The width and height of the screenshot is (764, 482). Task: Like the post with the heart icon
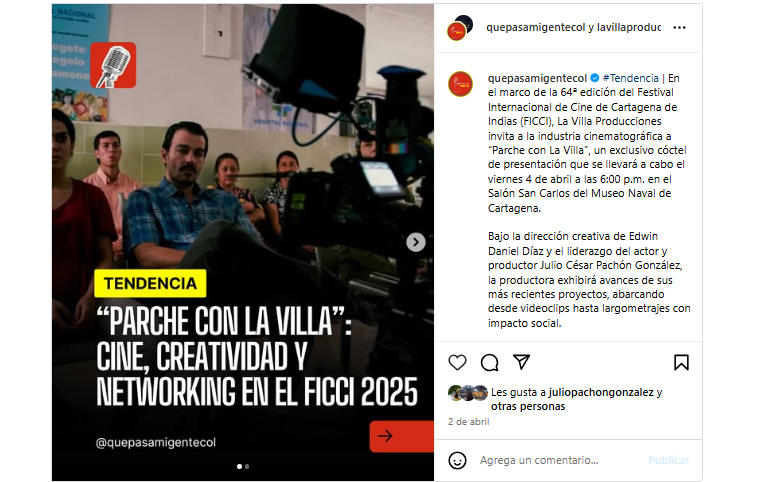[x=457, y=363]
